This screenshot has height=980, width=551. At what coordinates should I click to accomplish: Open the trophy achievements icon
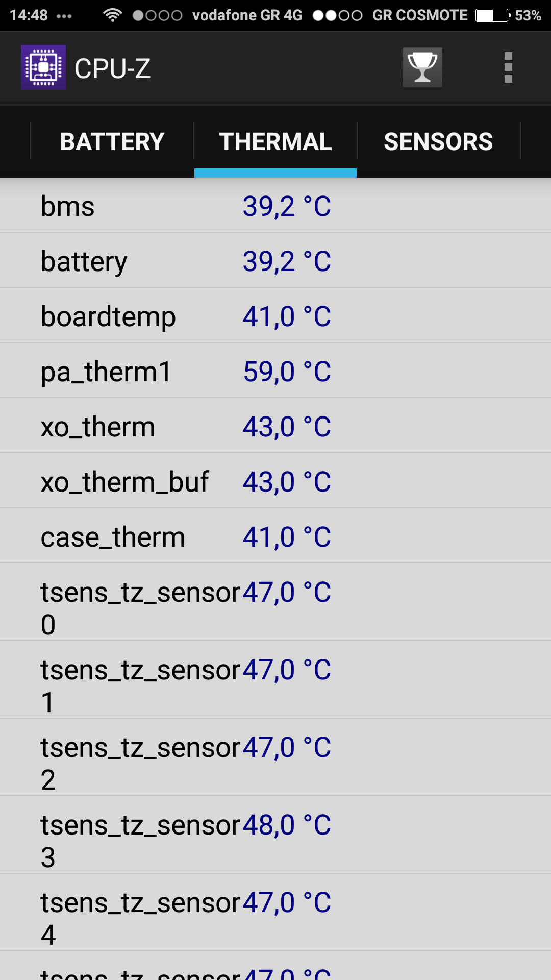click(x=422, y=67)
